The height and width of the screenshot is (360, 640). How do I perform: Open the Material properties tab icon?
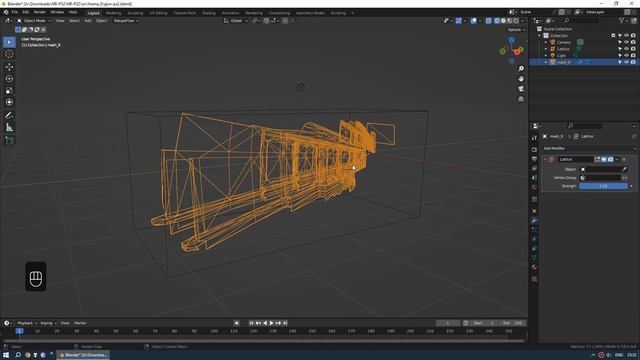534,267
